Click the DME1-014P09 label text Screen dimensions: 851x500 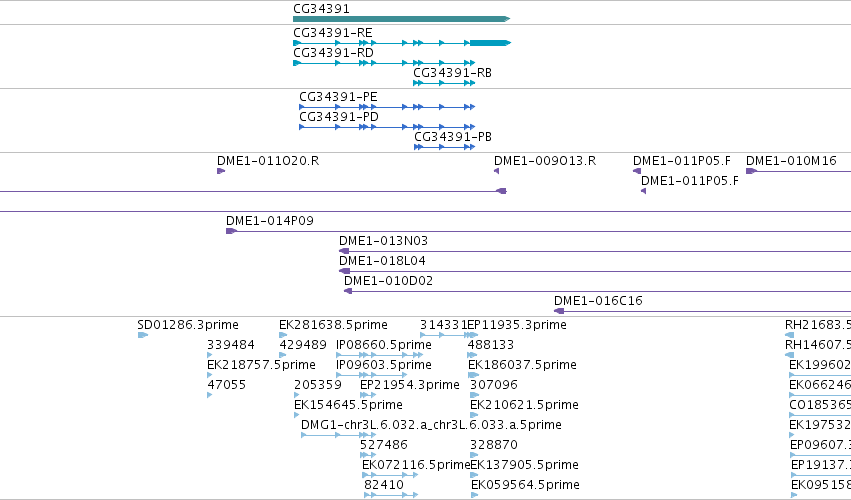[270, 221]
